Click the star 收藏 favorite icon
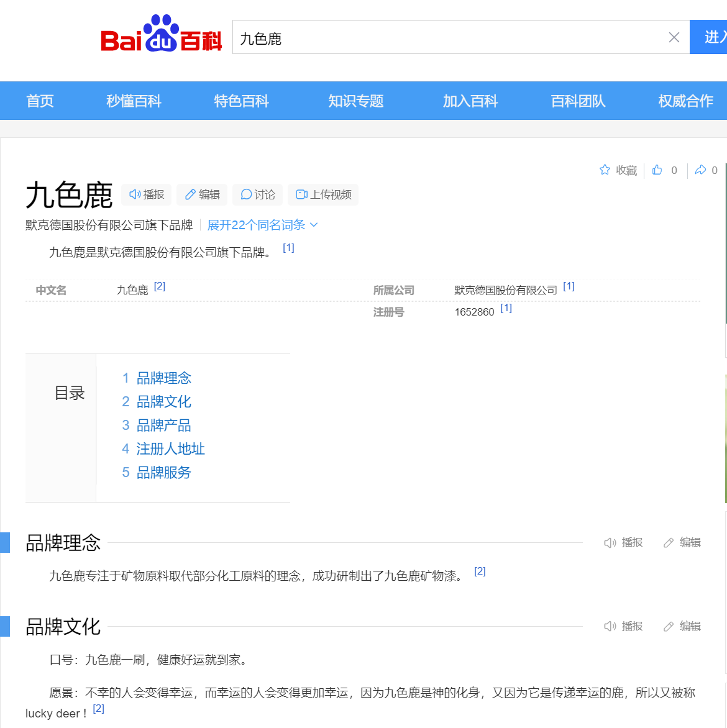This screenshot has width=727, height=728. 605,170
